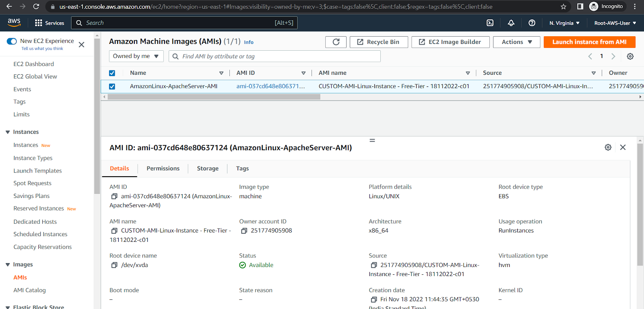Open the Recycle Bin button

coord(379,42)
